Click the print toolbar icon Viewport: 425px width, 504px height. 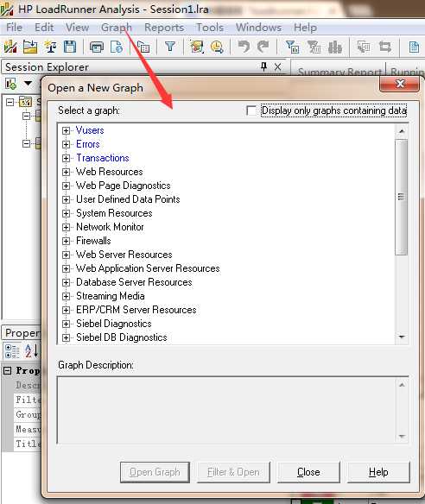(x=97, y=47)
